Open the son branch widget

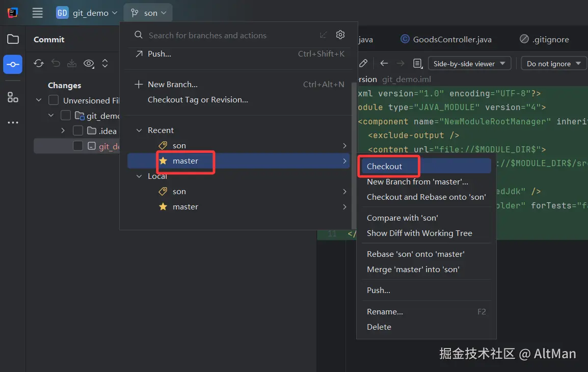click(x=148, y=13)
